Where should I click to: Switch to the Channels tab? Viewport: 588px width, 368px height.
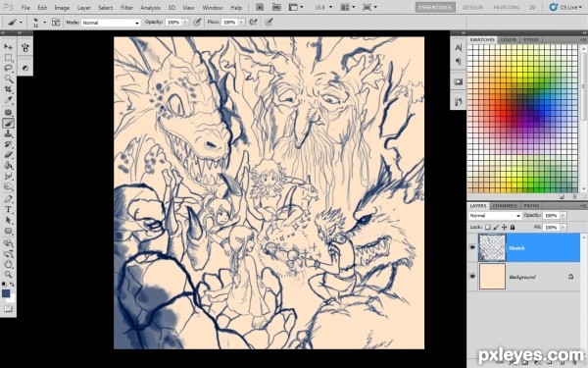click(x=505, y=206)
